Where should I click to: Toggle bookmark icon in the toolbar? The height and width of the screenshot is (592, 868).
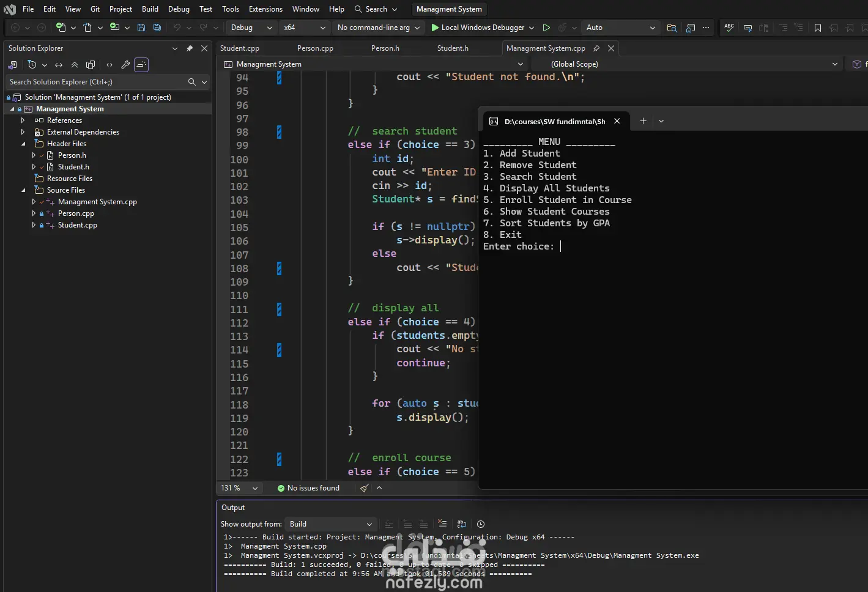[x=818, y=28]
